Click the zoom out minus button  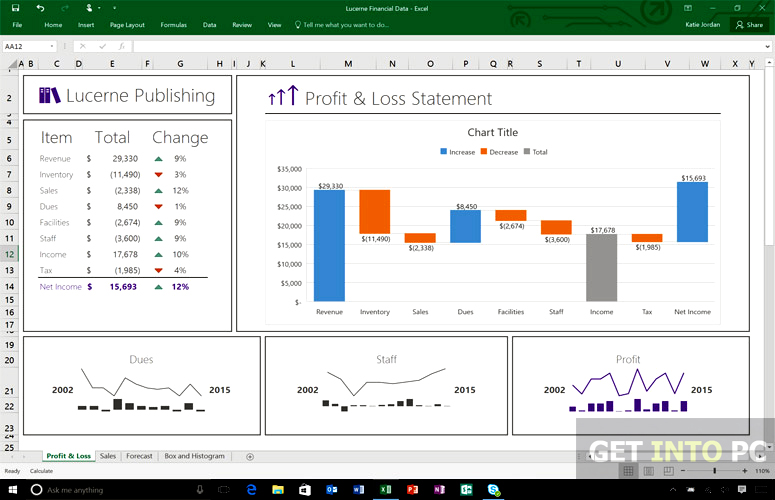(683, 471)
